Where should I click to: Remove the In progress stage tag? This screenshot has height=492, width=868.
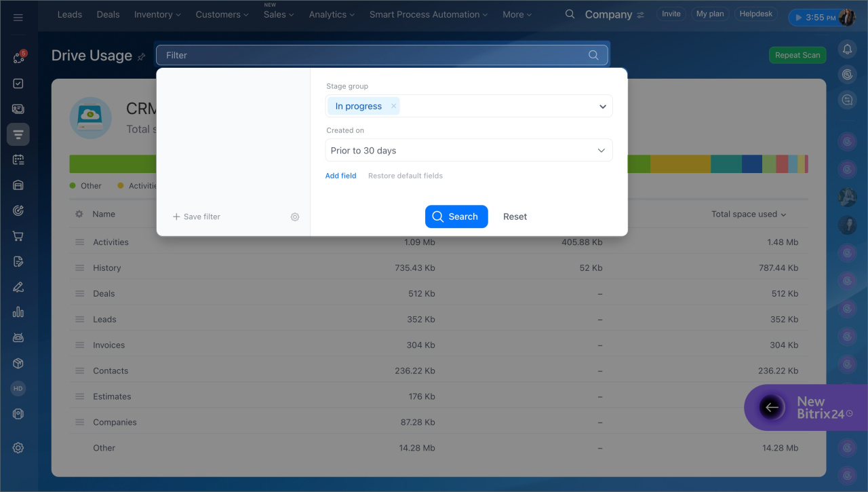click(x=393, y=106)
